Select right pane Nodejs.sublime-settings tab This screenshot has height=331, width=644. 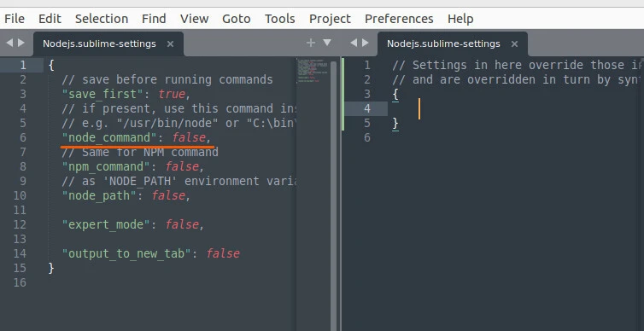coord(443,44)
